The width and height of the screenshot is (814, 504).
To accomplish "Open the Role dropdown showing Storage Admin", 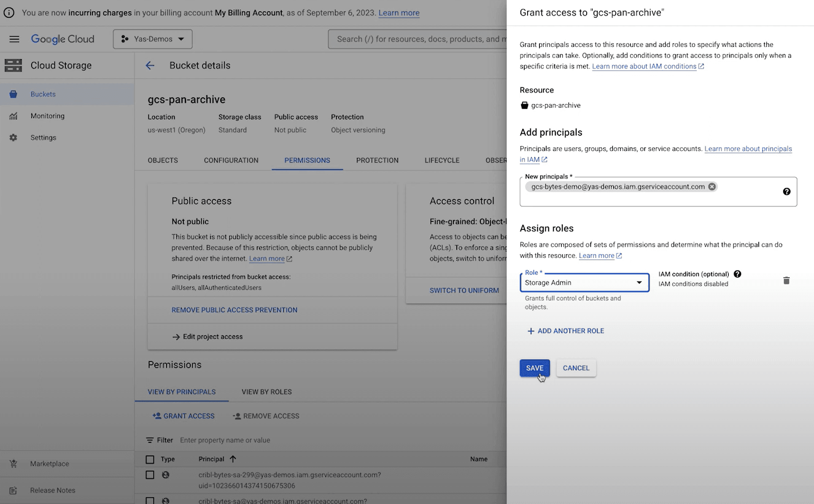I will (x=584, y=283).
